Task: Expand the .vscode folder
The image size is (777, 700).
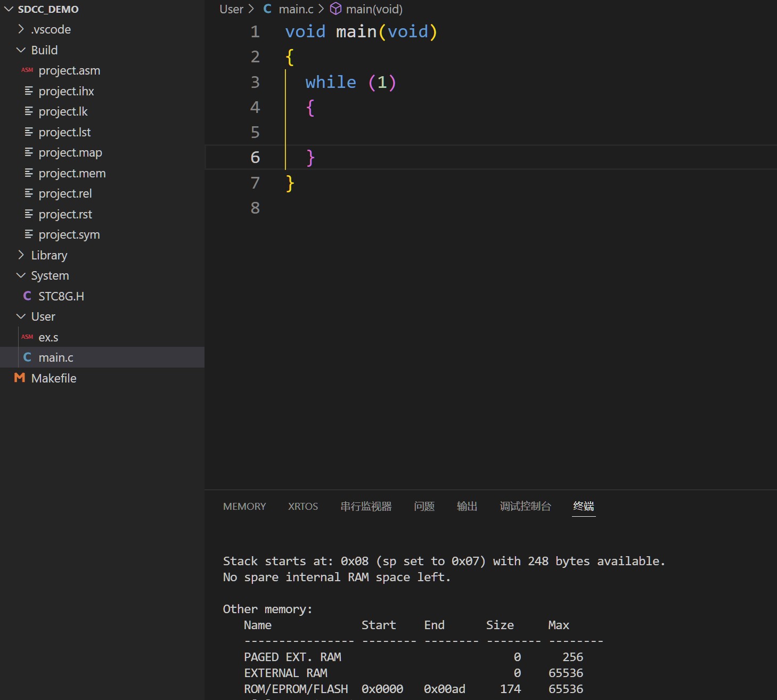Action: coord(21,29)
